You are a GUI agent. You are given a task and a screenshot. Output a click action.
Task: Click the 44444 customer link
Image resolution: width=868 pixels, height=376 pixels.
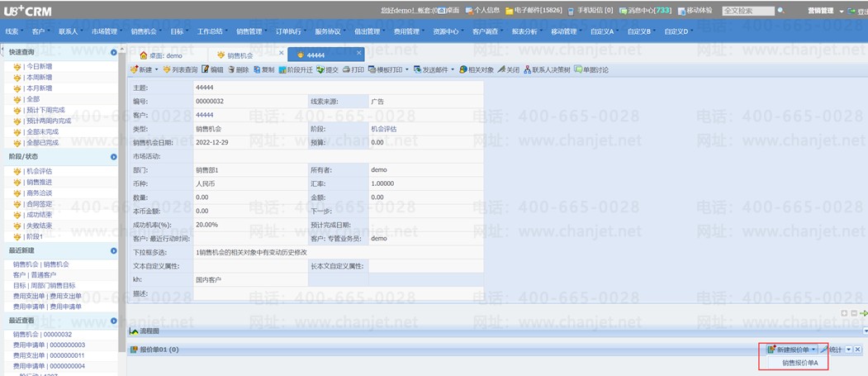click(x=205, y=115)
